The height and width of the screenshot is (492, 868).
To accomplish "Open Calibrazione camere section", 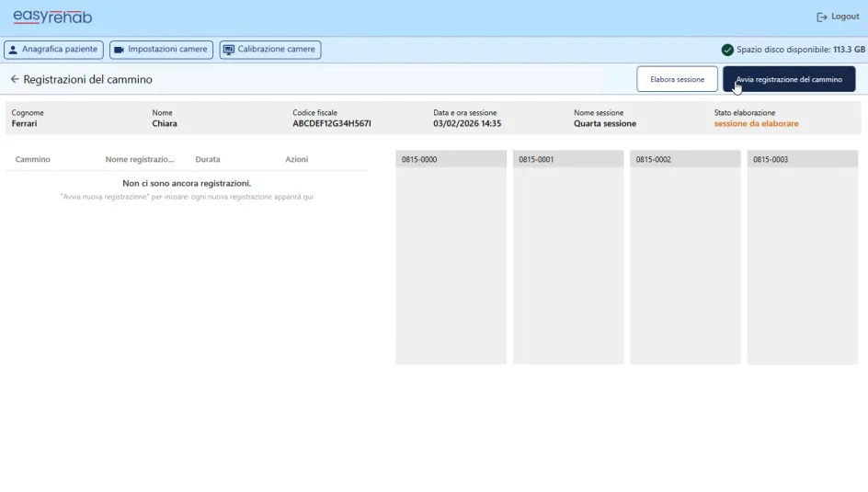I will point(270,50).
